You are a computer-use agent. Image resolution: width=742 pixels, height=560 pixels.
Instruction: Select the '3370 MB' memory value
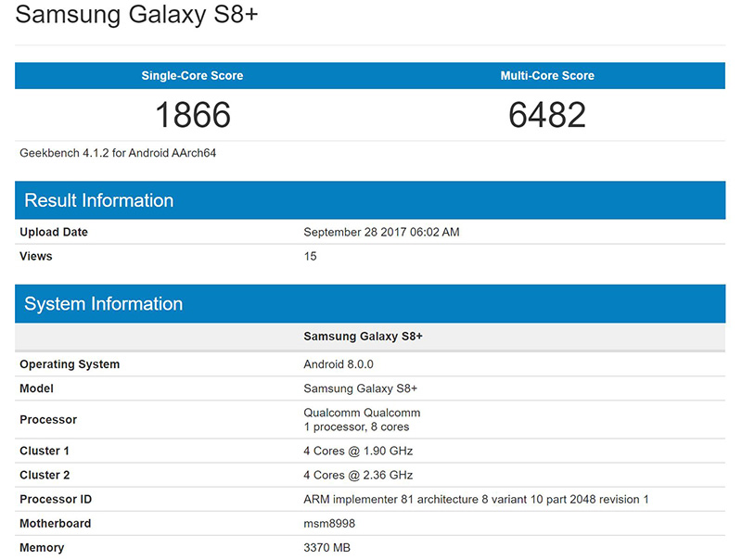coord(327,548)
